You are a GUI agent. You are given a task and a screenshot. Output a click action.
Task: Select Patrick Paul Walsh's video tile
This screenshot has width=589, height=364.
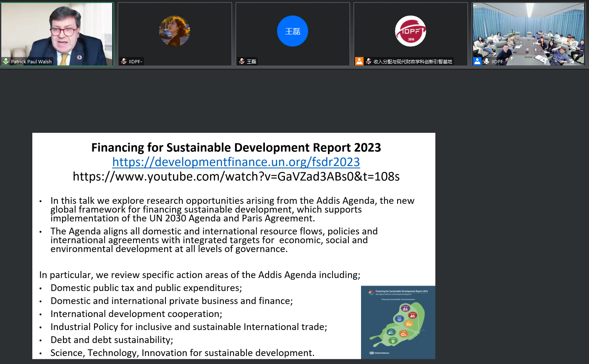coord(57,34)
